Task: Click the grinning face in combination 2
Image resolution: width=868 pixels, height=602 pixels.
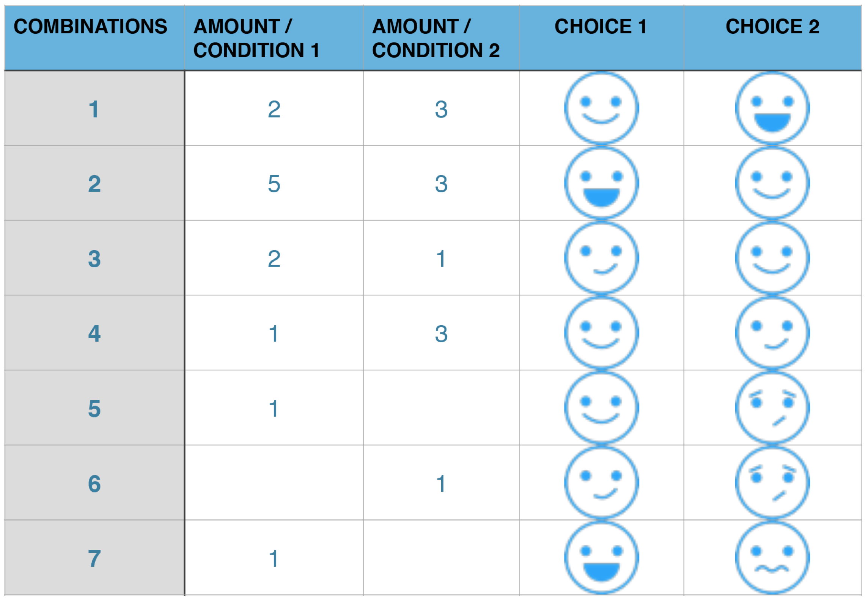Action: tap(601, 183)
